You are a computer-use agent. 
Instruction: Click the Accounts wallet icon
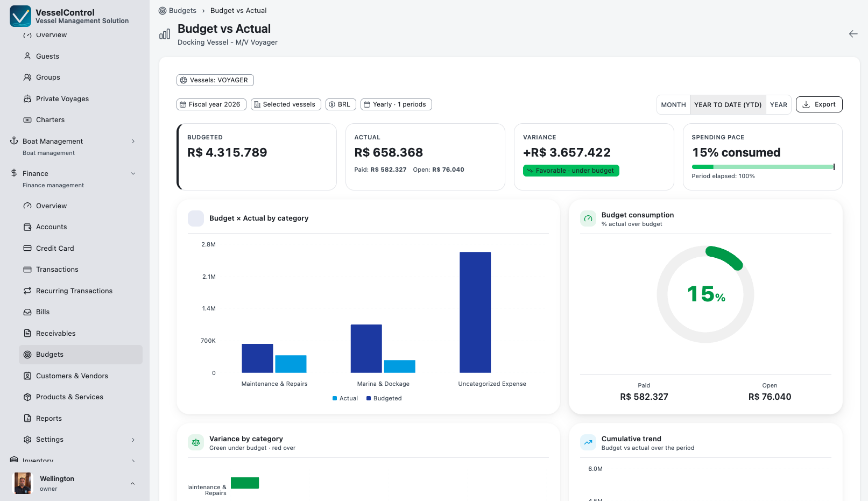tap(27, 227)
